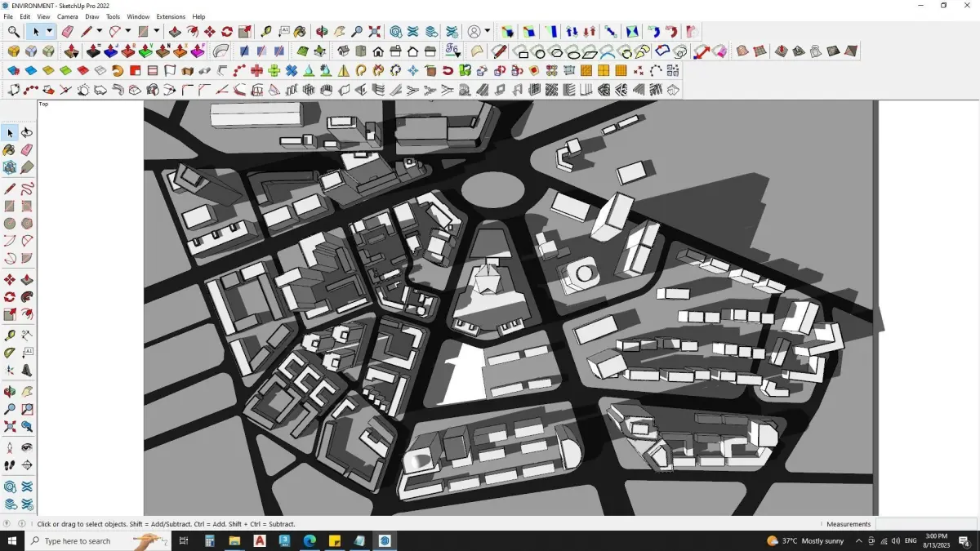Click the Paint Bucket in top toolbar

click(301, 32)
